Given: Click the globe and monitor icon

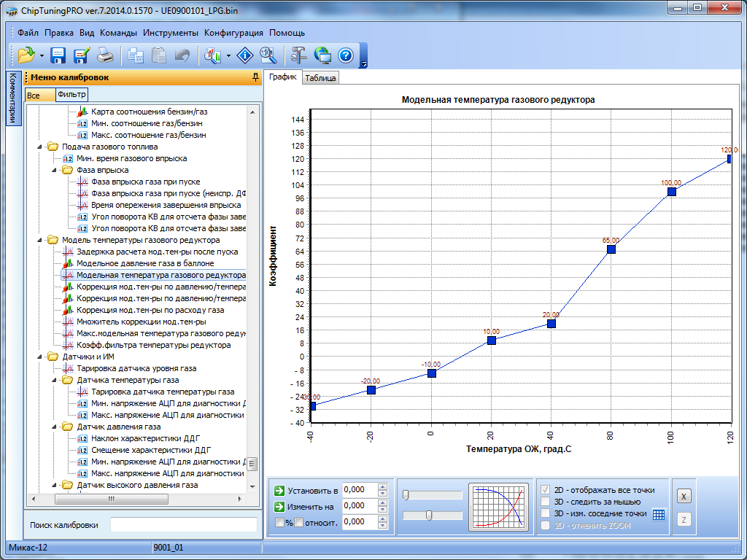Looking at the screenshot, I should click(322, 55).
